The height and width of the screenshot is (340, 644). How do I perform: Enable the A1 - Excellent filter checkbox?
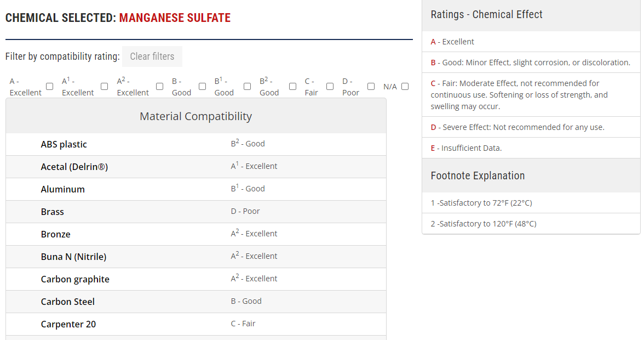(105, 87)
